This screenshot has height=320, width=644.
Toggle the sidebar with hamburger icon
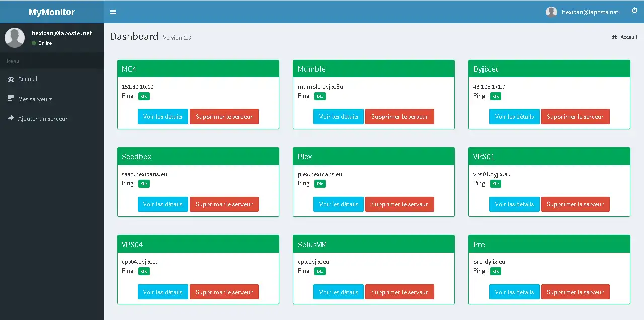pyautogui.click(x=113, y=12)
